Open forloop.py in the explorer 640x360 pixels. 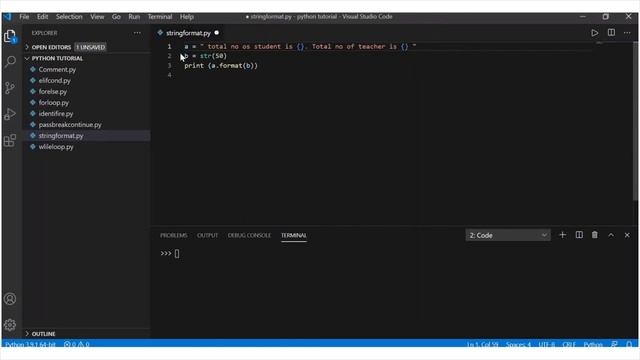[x=53, y=103]
